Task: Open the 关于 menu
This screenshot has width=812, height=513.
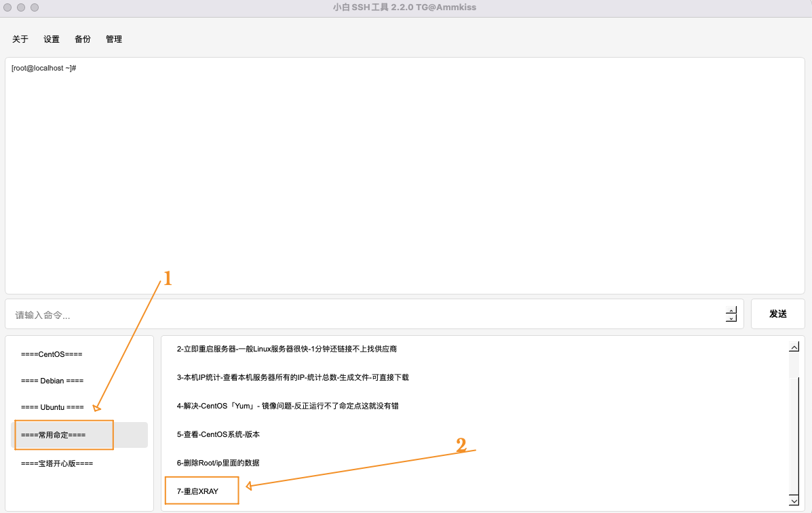Action: [20, 39]
